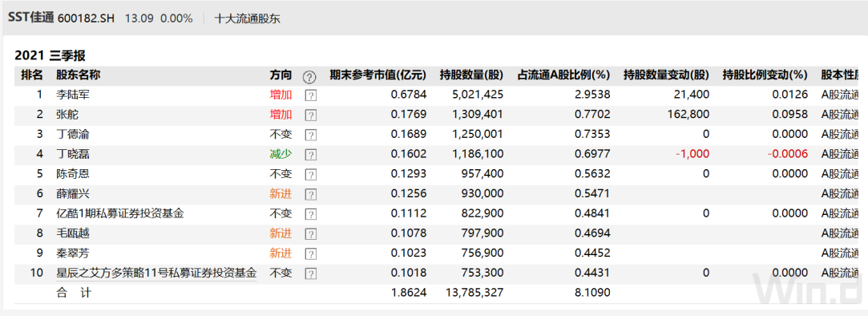
Task: Sort by 股东名称 column header
Action: pyautogui.click(x=78, y=75)
